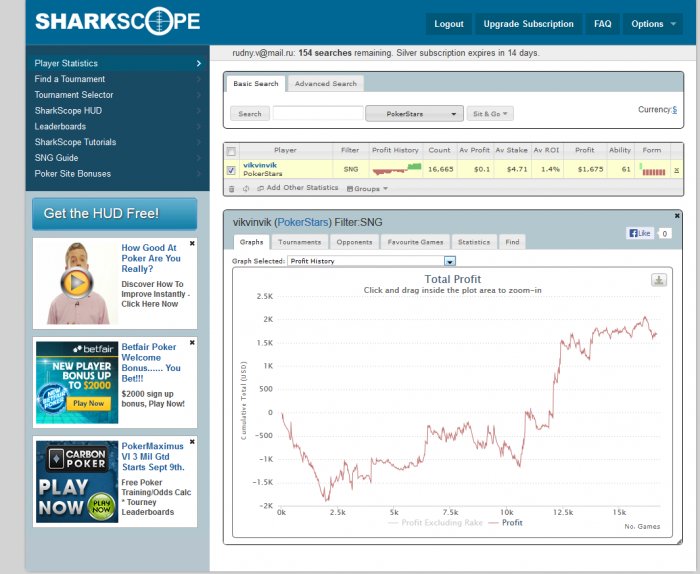Toggle the select-all checkbox in table header
This screenshot has height=574, width=700.
[x=231, y=151]
